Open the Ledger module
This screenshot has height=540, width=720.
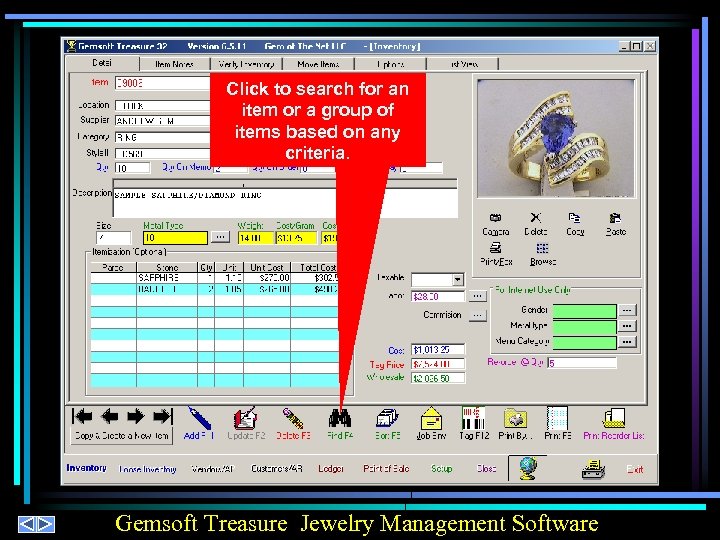coord(331,469)
